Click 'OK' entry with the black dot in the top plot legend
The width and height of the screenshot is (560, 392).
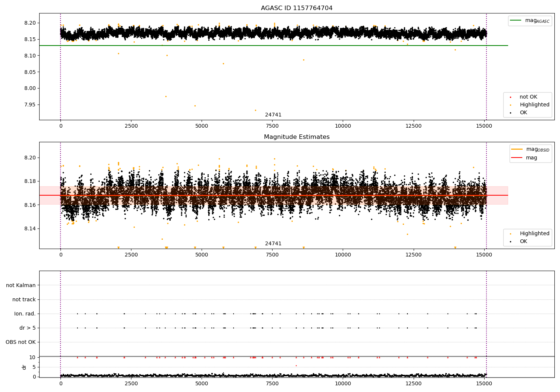point(523,113)
